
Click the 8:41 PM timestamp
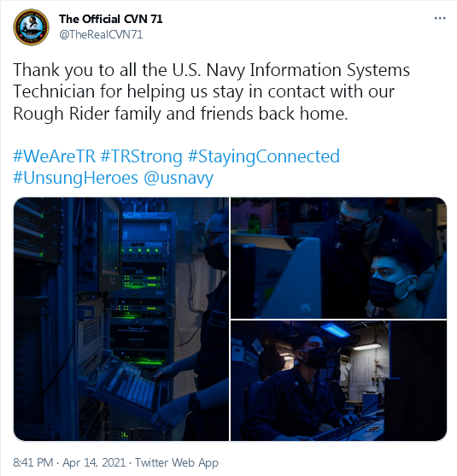pyautogui.click(x=33, y=462)
